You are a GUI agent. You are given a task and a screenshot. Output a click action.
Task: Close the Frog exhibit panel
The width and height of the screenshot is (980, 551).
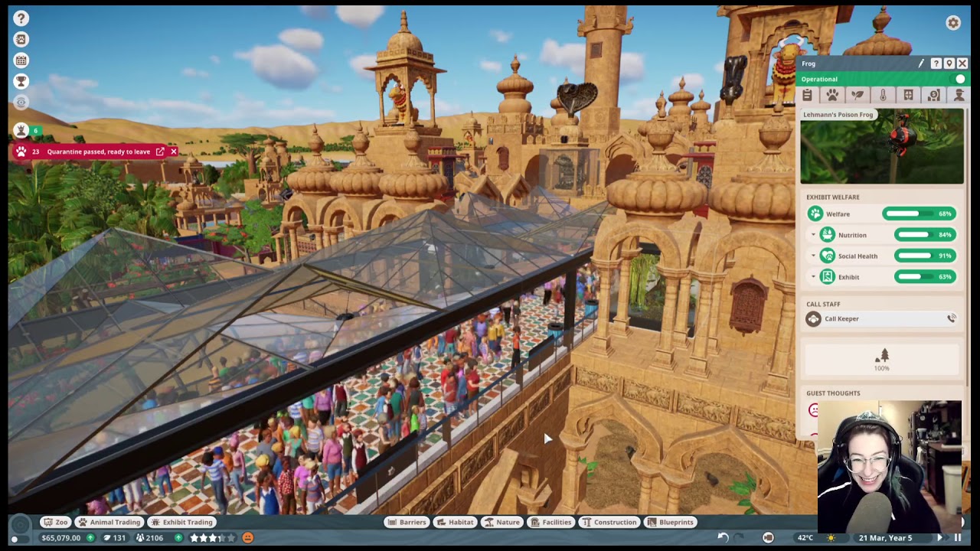pyautogui.click(x=962, y=64)
